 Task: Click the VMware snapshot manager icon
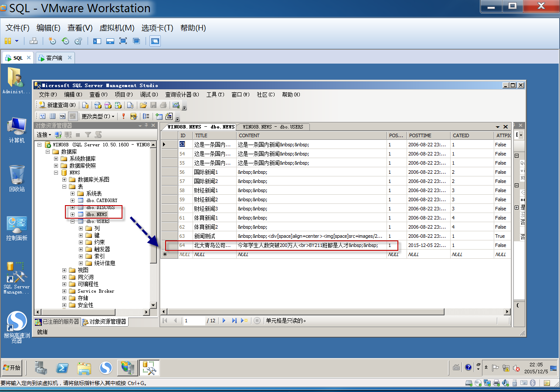[78, 41]
